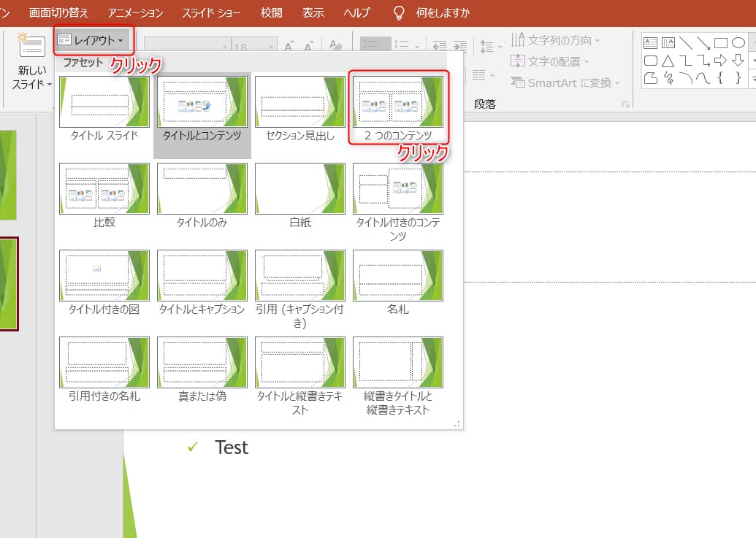Select the タイトルのみ layout
The width and height of the screenshot is (756, 538).
[x=202, y=188]
